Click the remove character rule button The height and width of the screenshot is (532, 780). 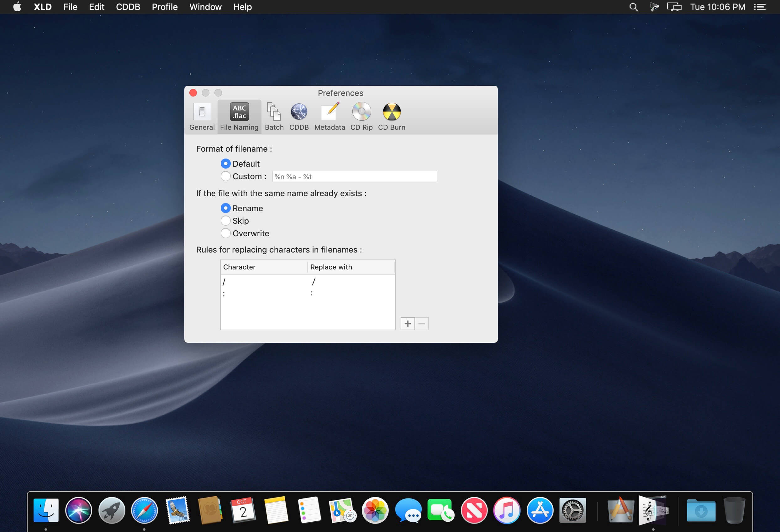click(422, 323)
